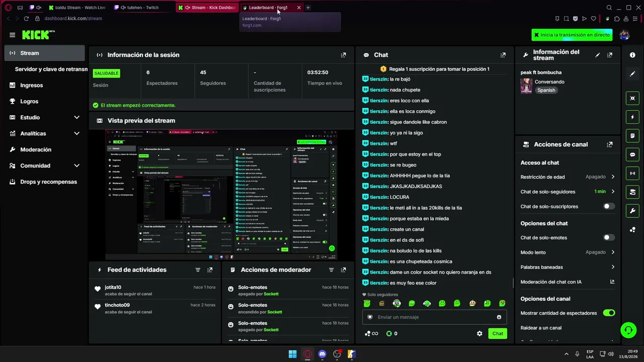Pop out the Acciones de moderador panel
Screen dimensions: 644x362
343,270
